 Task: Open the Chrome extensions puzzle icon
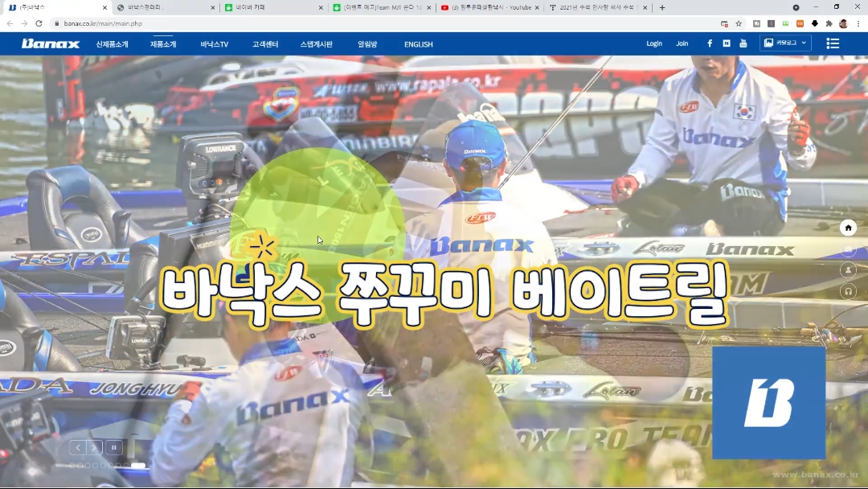829,23
